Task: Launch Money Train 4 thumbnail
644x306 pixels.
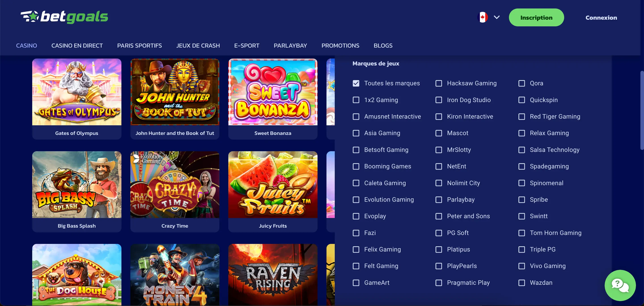Action: (x=175, y=275)
